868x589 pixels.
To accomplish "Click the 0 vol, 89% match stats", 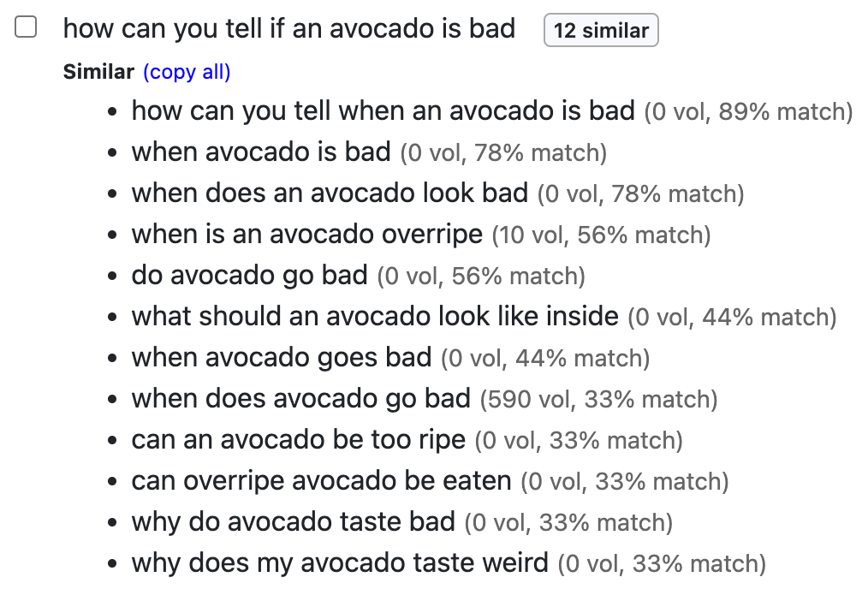I will (748, 112).
